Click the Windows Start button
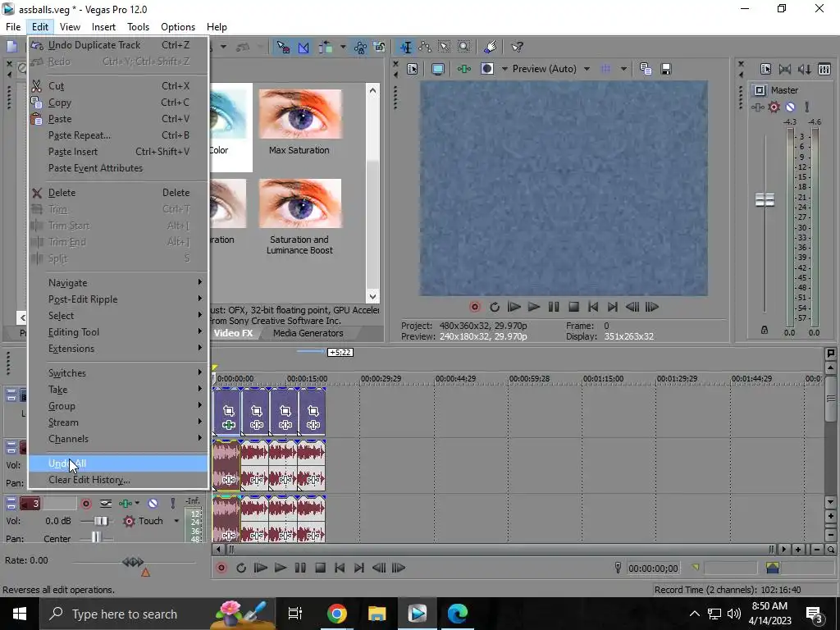The image size is (840, 630). (x=20, y=614)
